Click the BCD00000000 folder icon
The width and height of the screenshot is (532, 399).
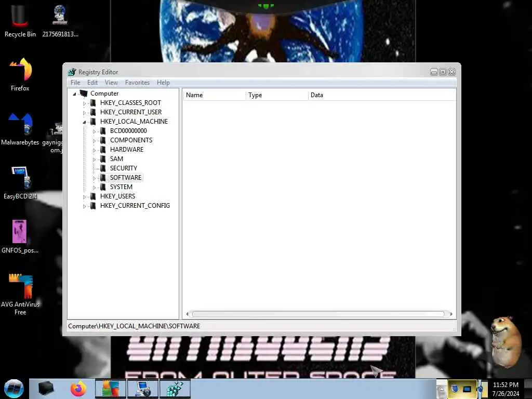pyautogui.click(x=103, y=130)
